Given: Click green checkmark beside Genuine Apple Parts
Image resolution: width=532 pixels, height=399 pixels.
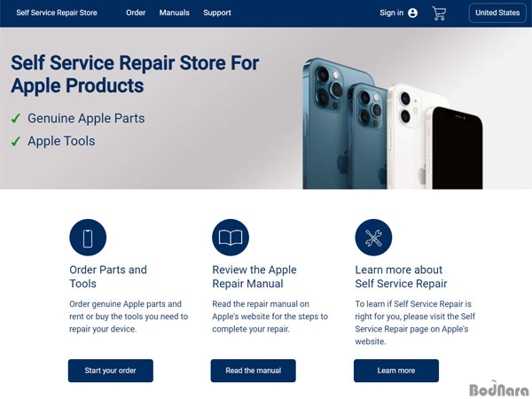Looking at the screenshot, I should point(16,119).
